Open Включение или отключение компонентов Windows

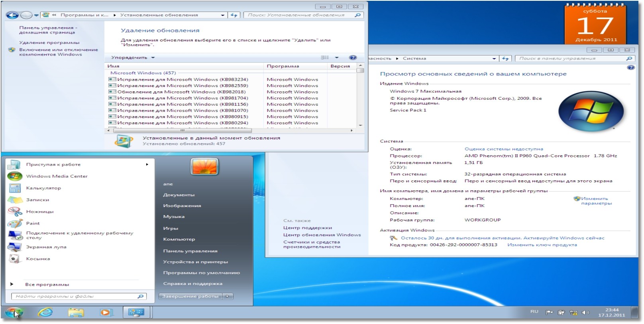pyautogui.click(x=58, y=52)
